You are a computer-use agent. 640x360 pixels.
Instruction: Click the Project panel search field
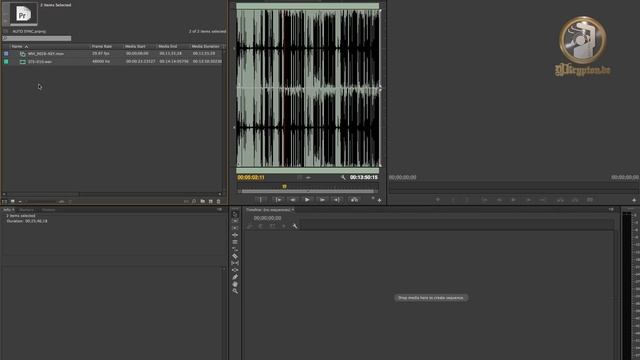tap(37, 38)
